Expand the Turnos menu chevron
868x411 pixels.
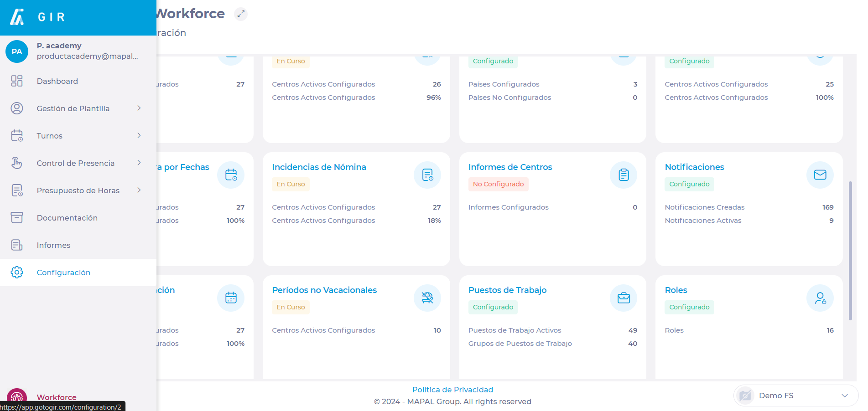(139, 135)
